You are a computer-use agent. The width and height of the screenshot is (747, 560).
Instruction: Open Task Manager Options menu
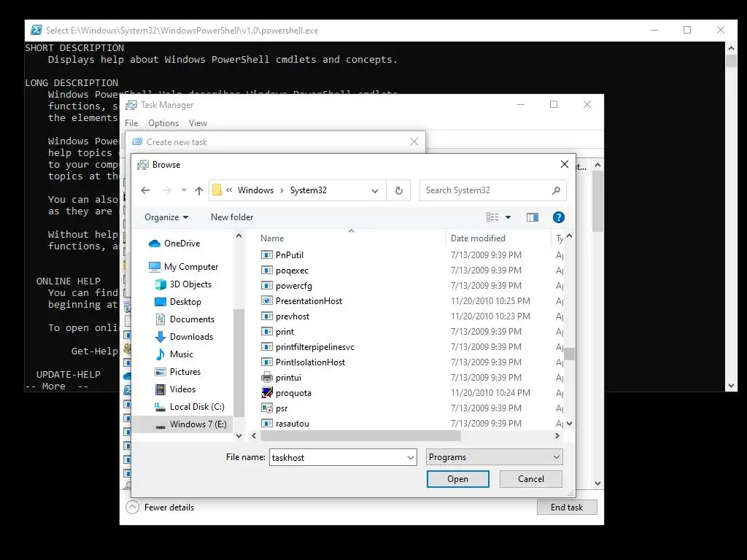click(x=163, y=123)
